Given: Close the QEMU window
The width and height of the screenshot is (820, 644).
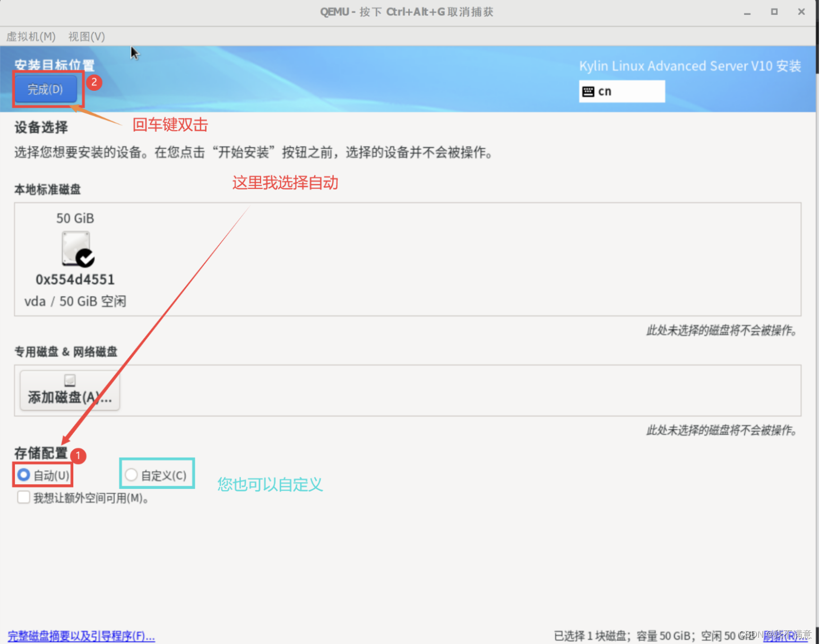Looking at the screenshot, I should [801, 12].
